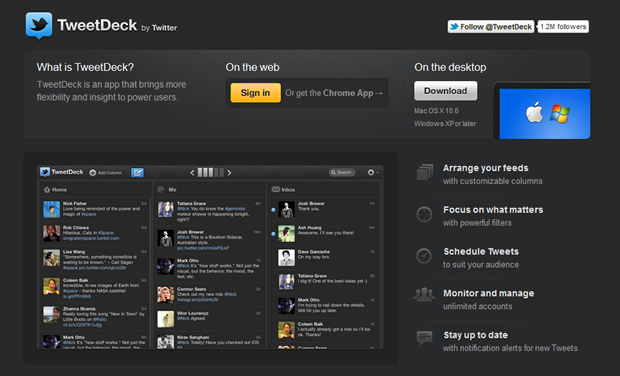Click the blue compose tweet icon in preview
This screenshot has width=620, height=376.
point(137,172)
